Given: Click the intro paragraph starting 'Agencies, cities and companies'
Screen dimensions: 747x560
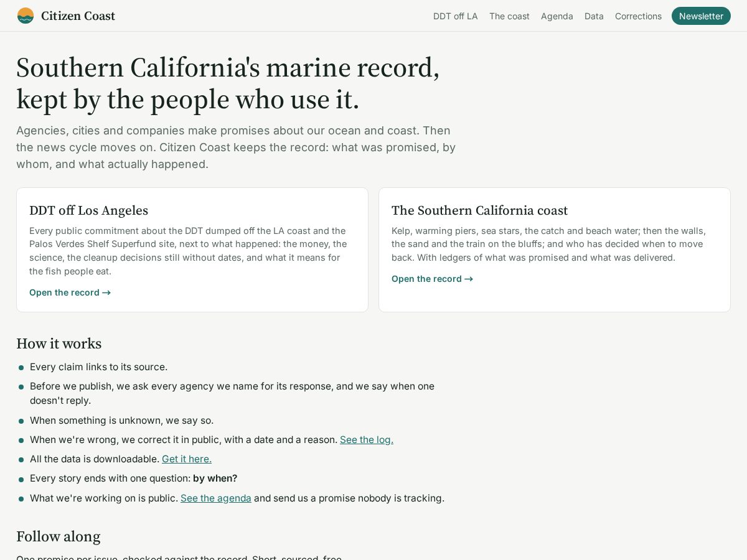Looking at the screenshot, I should point(236,147).
